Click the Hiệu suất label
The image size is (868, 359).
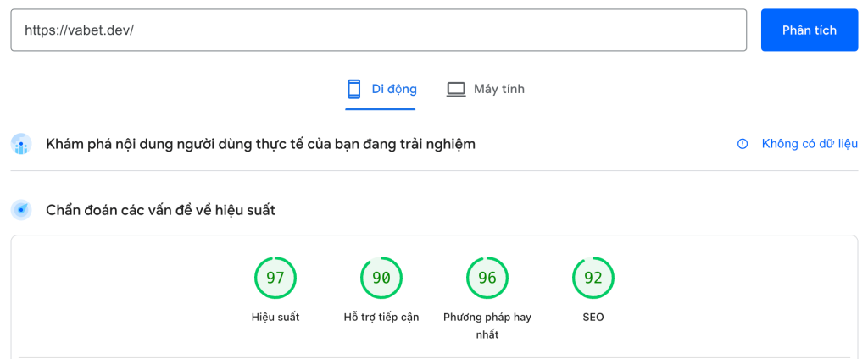[x=275, y=318]
